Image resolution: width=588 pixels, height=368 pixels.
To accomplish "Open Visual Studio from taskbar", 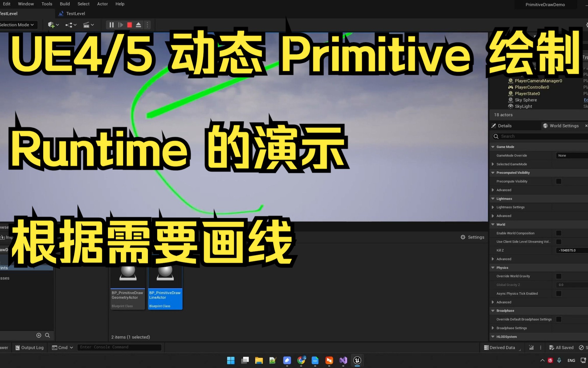I will 343,360.
